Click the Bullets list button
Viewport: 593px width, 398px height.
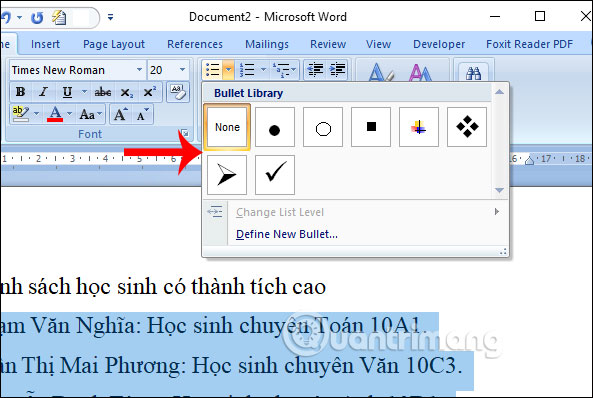(x=213, y=70)
